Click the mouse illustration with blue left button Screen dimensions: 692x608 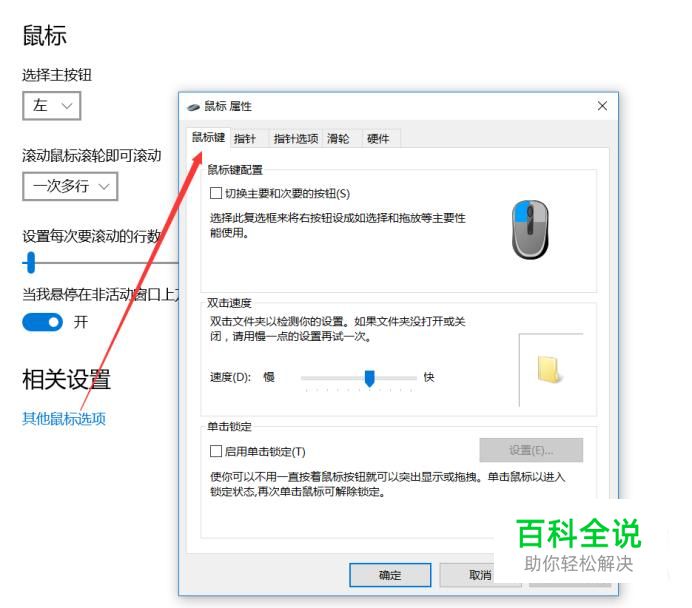coord(530,229)
